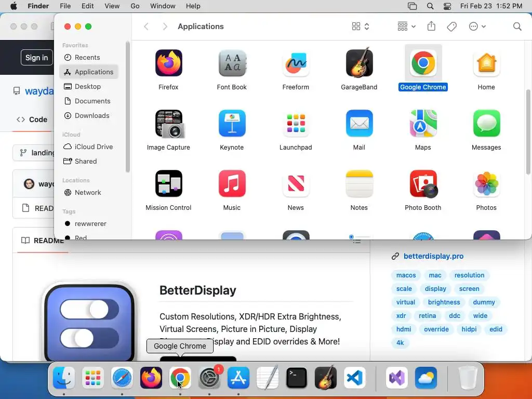Select the Maps app icon
The image size is (532, 399).
coord(423,124)
